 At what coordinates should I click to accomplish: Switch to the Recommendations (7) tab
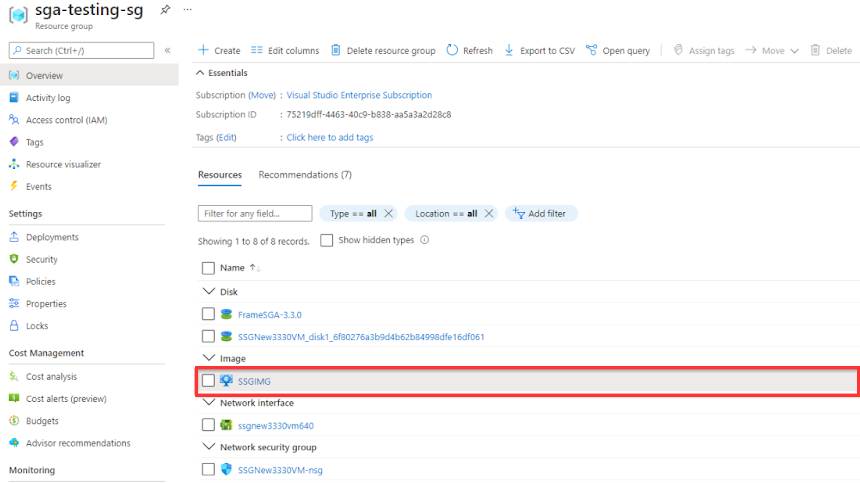coord(305,175)
